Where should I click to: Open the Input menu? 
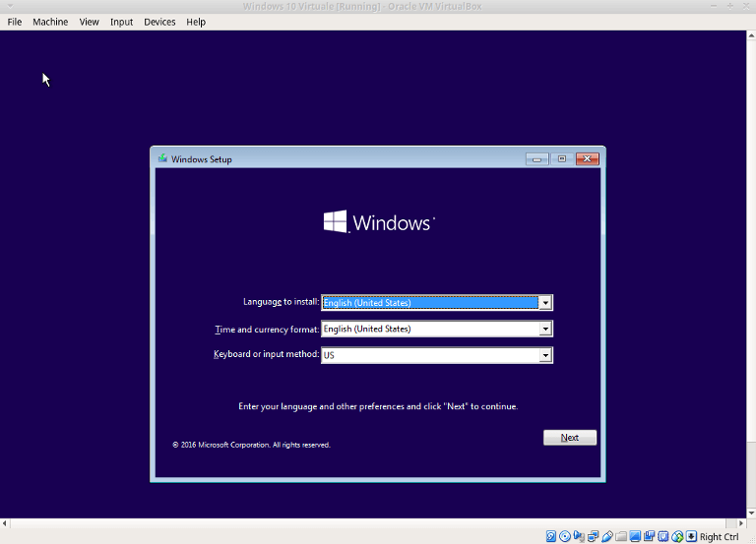pos(121,22)
